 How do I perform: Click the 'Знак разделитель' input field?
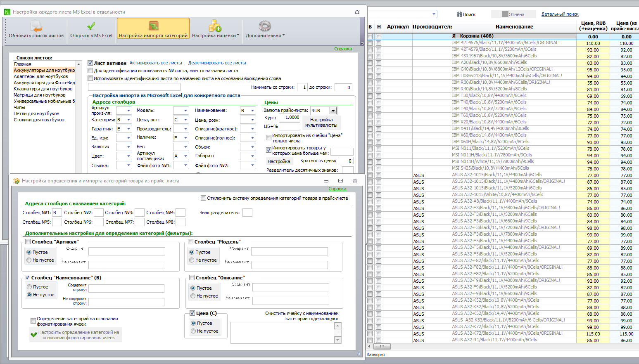247,213
